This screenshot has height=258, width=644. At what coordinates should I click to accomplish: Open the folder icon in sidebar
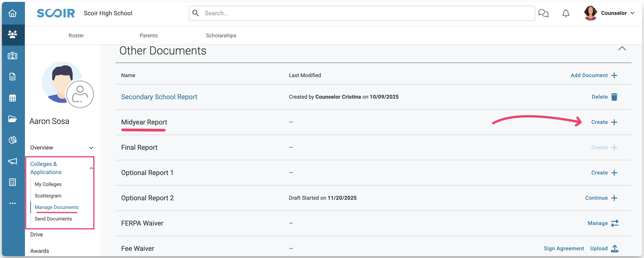coord(12,119)
